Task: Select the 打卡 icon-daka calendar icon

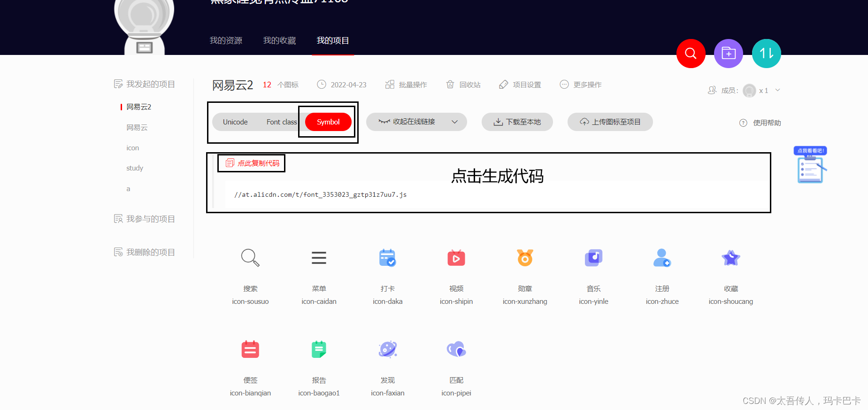Action: tap(387, 258)
